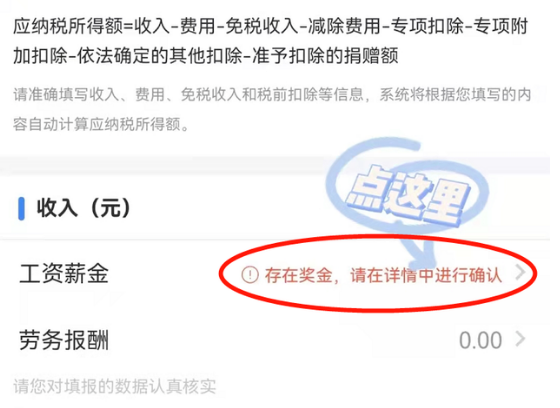Click 容自动计算应纳税所得额 hint line
This screenshot has height=408, width=560.
tap(101, 125)
